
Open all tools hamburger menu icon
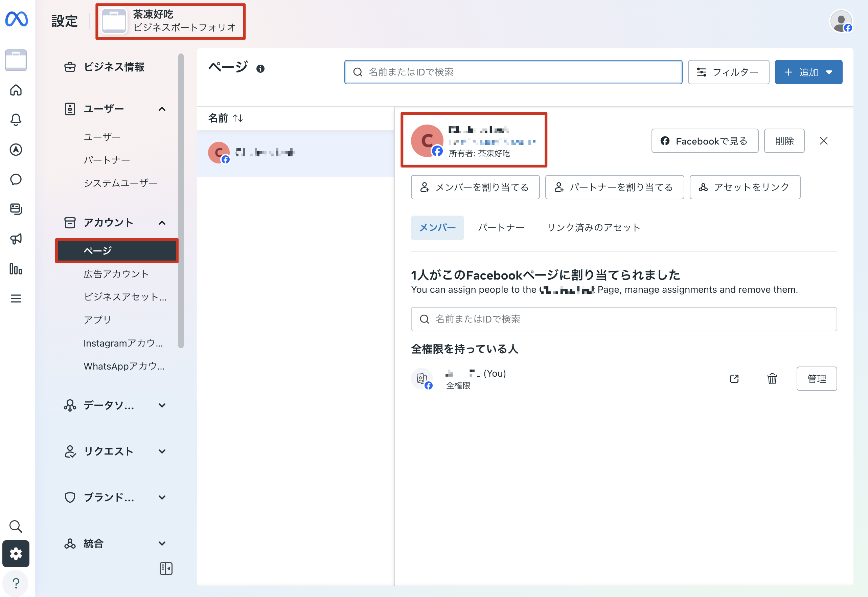[16, 298]
